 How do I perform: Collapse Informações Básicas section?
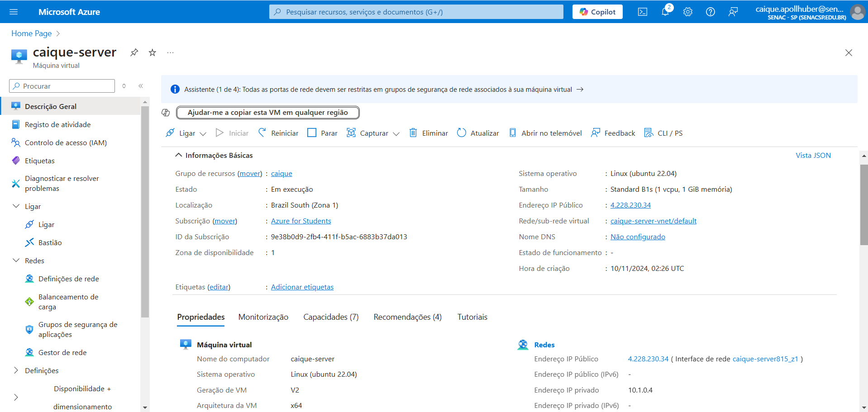coord(179,155)
